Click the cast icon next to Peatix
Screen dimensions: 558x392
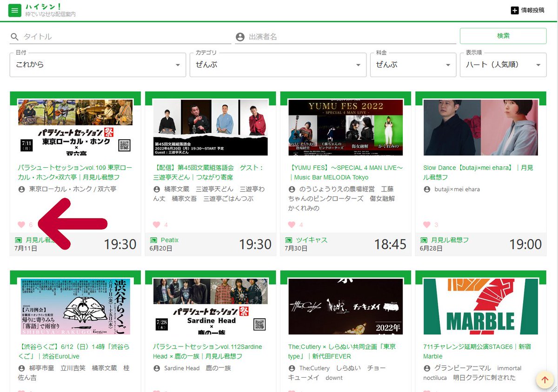tap(153, 240)
